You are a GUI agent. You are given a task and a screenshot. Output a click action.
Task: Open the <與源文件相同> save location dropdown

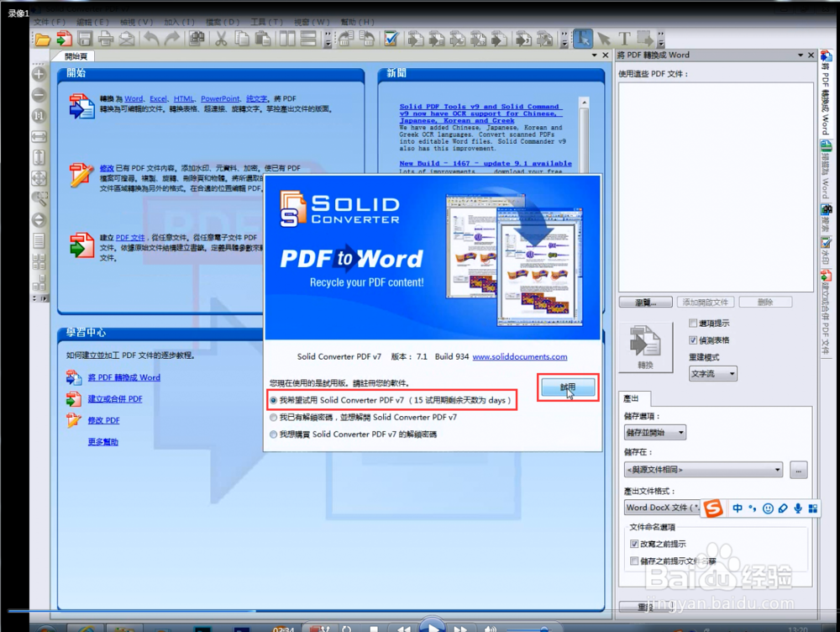[703, 470]
